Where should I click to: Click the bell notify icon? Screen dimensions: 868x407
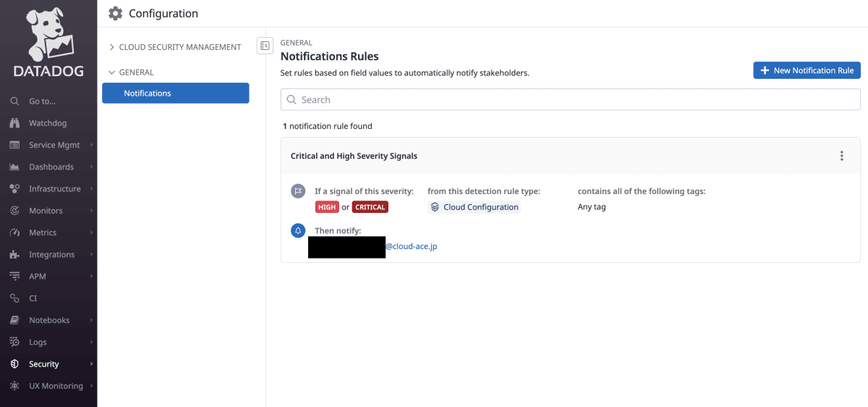point(297,230)
